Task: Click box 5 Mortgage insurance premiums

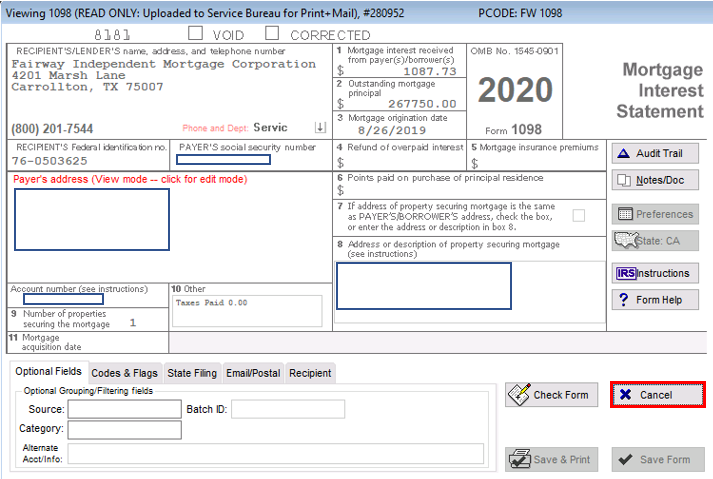Action: (x=537, y=156)
